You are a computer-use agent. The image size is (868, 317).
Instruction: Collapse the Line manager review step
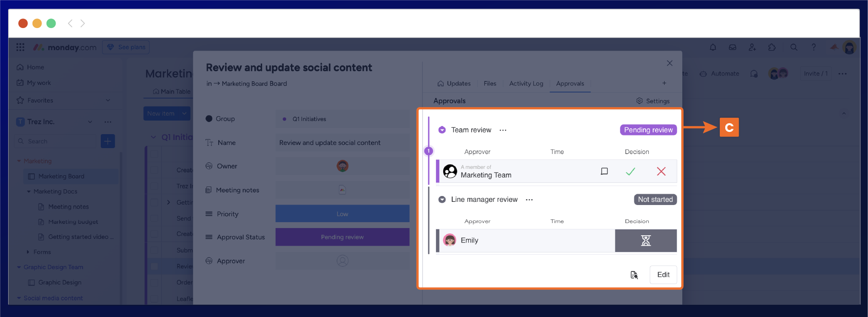(x=442, y=200)
